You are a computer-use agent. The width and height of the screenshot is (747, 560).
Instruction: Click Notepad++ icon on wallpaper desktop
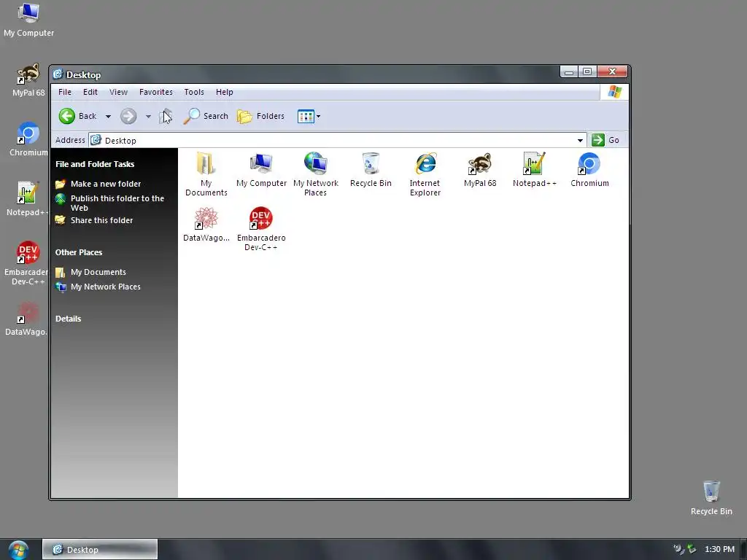28,192
